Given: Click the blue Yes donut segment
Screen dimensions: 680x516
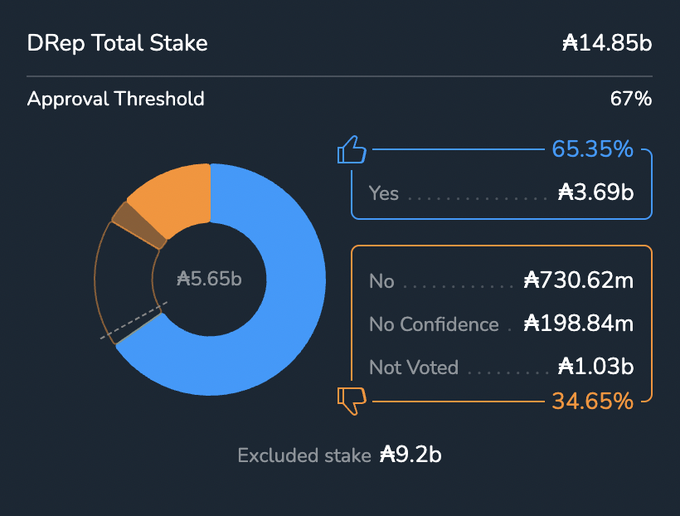Looking at the screenshot, I should [285, 300].
